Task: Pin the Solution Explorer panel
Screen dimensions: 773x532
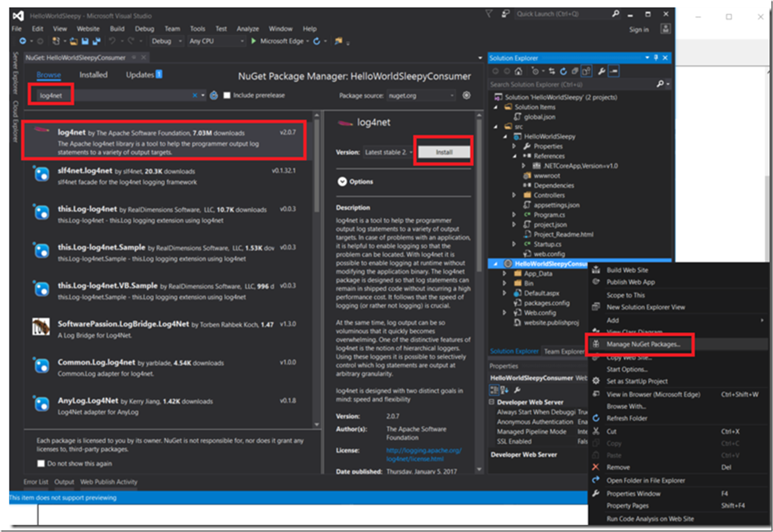Action: [x=656, y=58]
